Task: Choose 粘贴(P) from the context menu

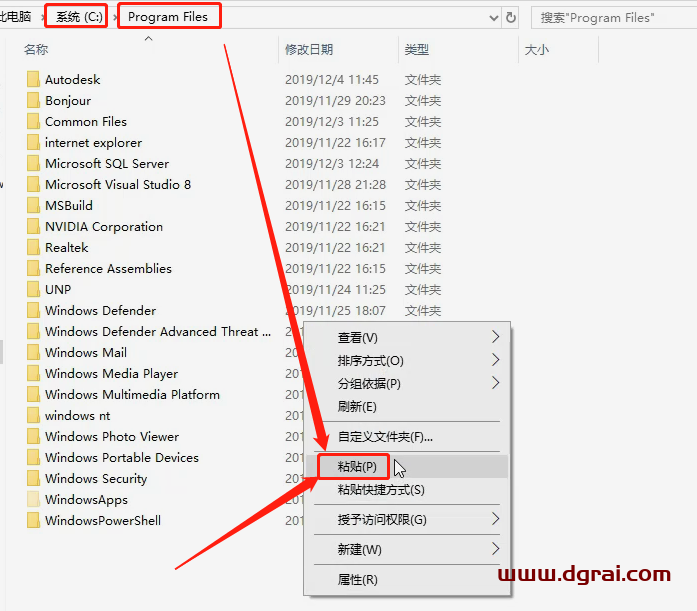Action: tap(357, 467)
